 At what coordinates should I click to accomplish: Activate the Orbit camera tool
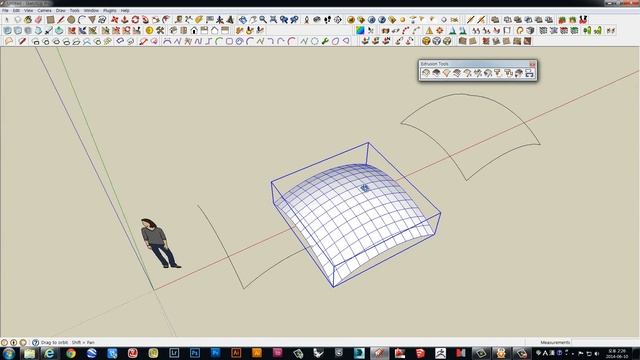tap(243, 20)
